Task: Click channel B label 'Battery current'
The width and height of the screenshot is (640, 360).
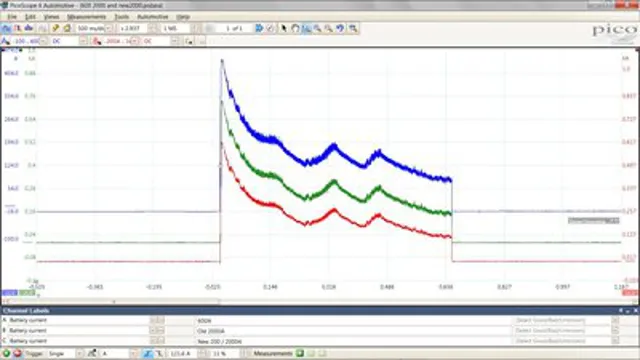Action: click(x=28, y=331)
